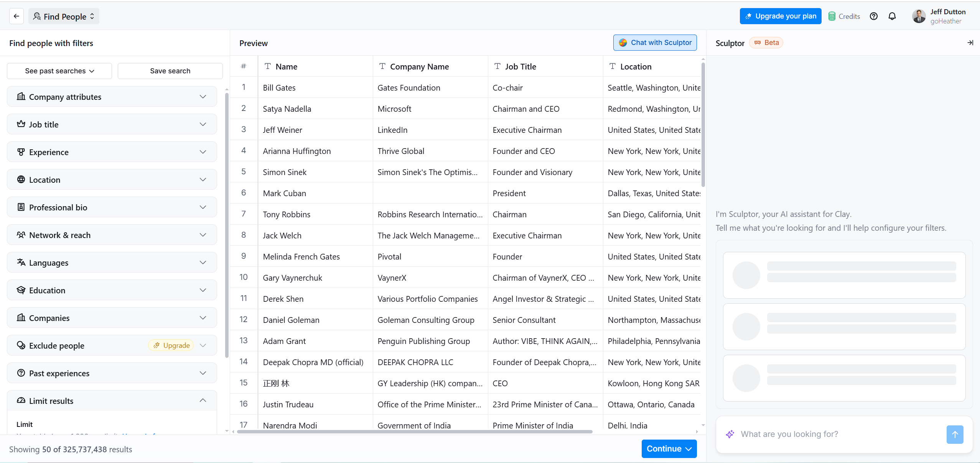The image size is (980, 463).
Task: Click the back arrow button
Action: coord(16,16)
